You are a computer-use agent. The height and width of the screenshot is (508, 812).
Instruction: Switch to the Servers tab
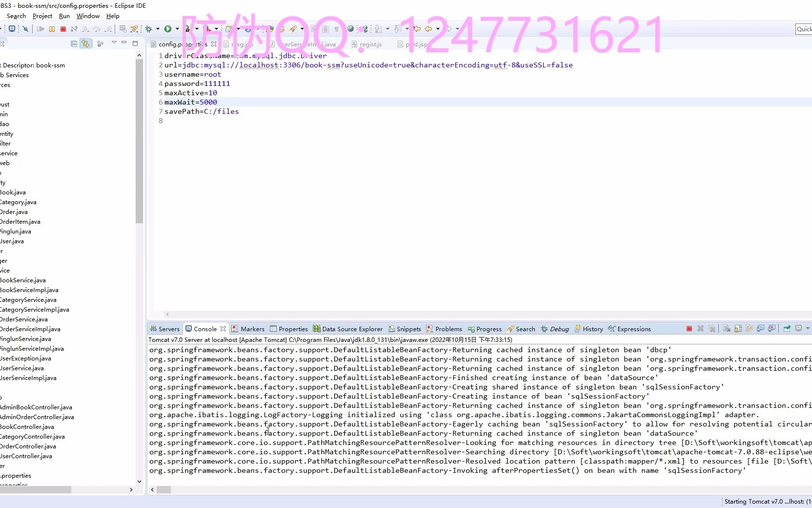(x=165, y=329)
